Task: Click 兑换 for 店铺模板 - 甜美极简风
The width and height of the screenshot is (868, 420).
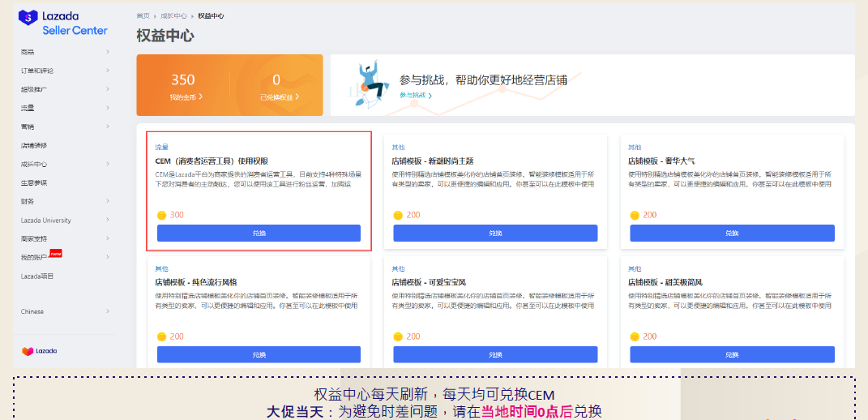Action: tap(732, 354)
